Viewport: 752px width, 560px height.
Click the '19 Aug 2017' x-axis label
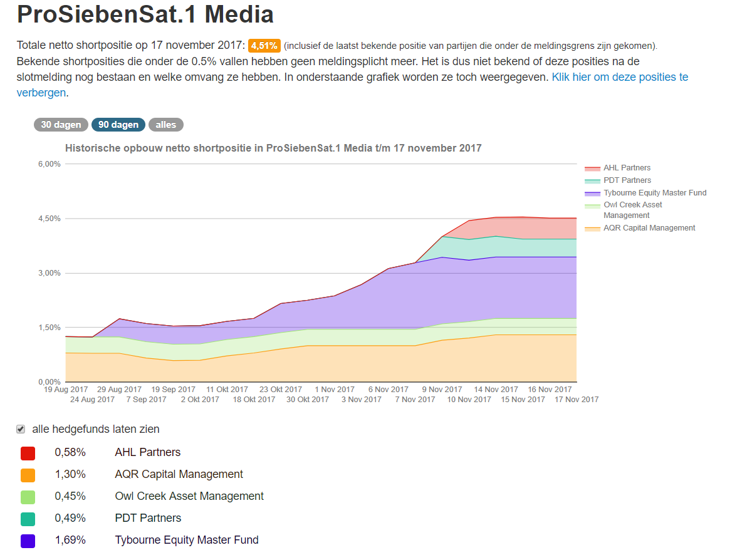pos(66,390)
